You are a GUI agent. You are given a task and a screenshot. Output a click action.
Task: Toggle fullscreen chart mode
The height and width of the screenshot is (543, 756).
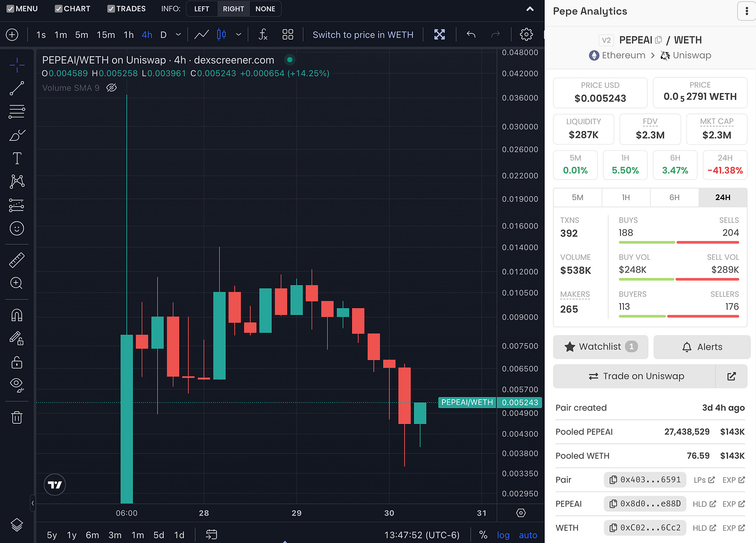(440, 35)
